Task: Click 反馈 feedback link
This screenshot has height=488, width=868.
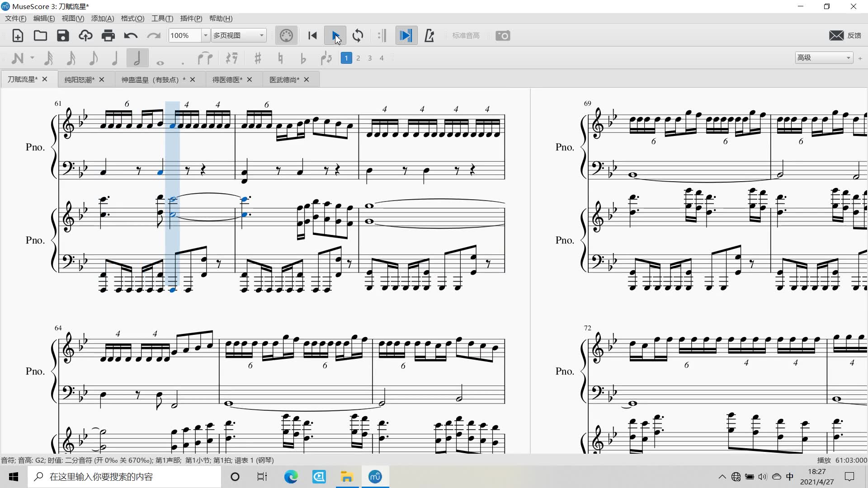Action: coord(854,36)
